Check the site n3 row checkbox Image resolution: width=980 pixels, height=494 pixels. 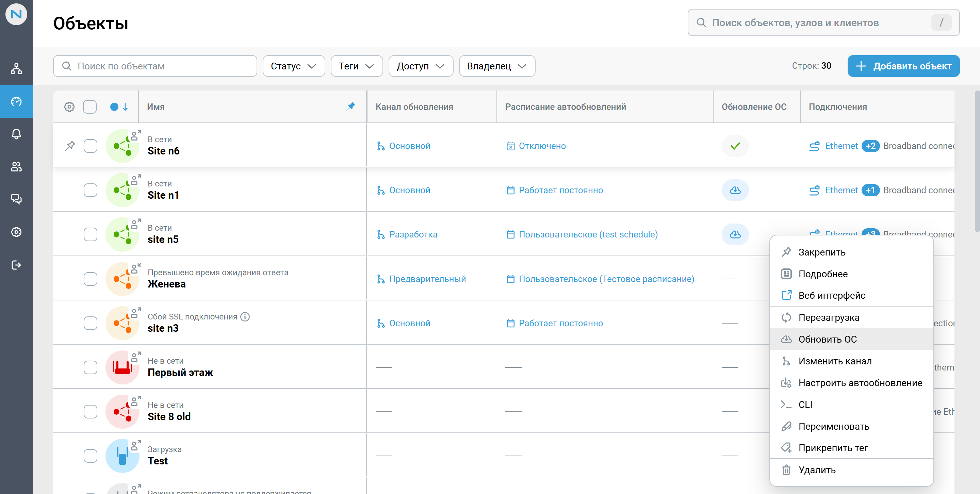coord(91,323)
